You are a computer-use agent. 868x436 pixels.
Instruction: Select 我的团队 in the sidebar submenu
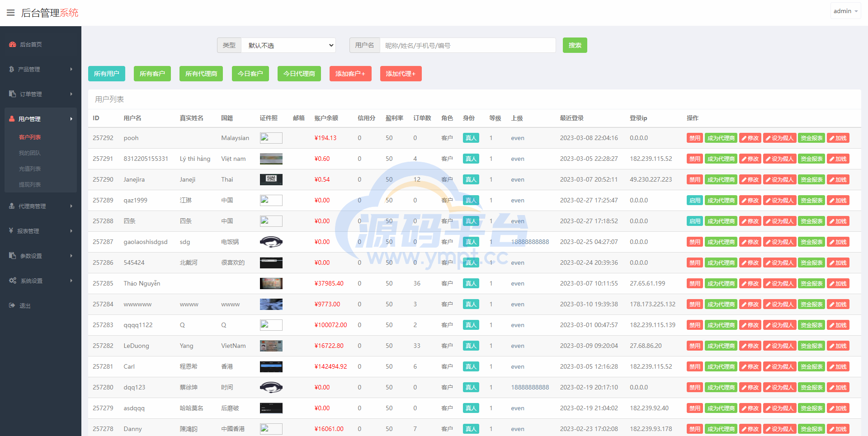[30, 153]
